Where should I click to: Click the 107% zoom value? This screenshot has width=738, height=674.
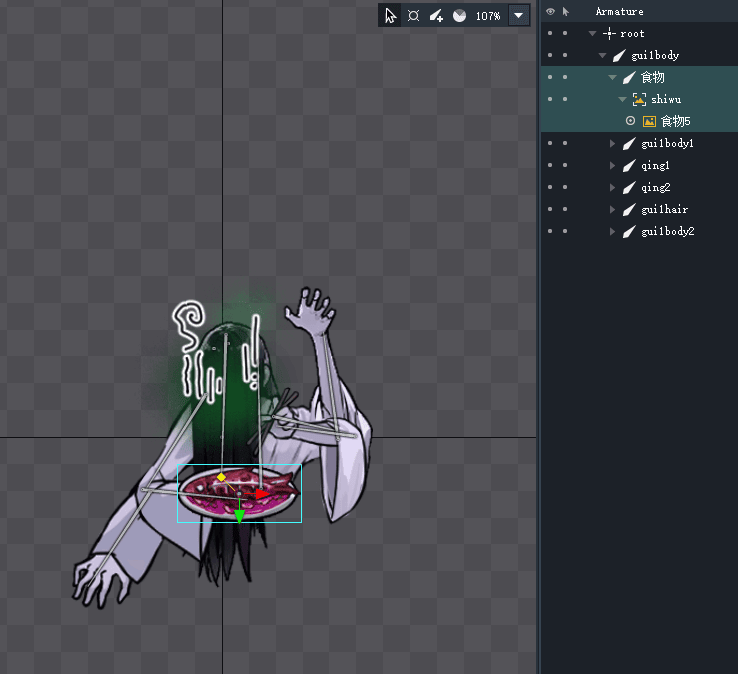coord(487,16)
